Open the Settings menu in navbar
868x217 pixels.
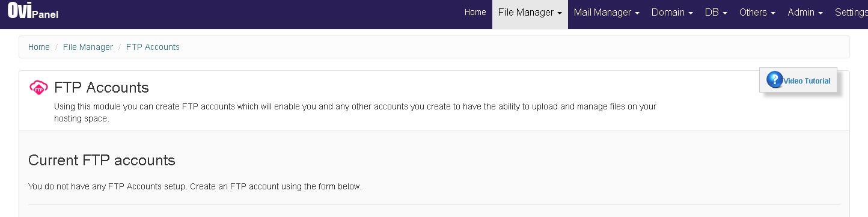pos(851,12)
